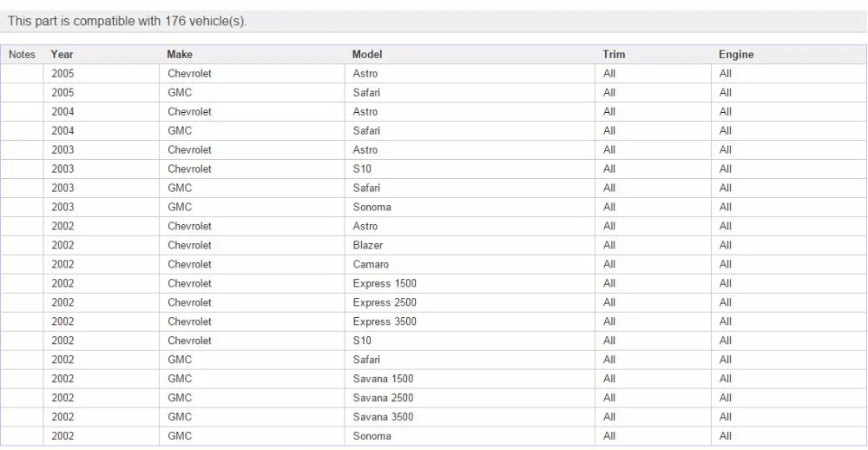This screenshot has height=450, width=868.
Task: Click the Notes column header
Action: pos(23,55)
